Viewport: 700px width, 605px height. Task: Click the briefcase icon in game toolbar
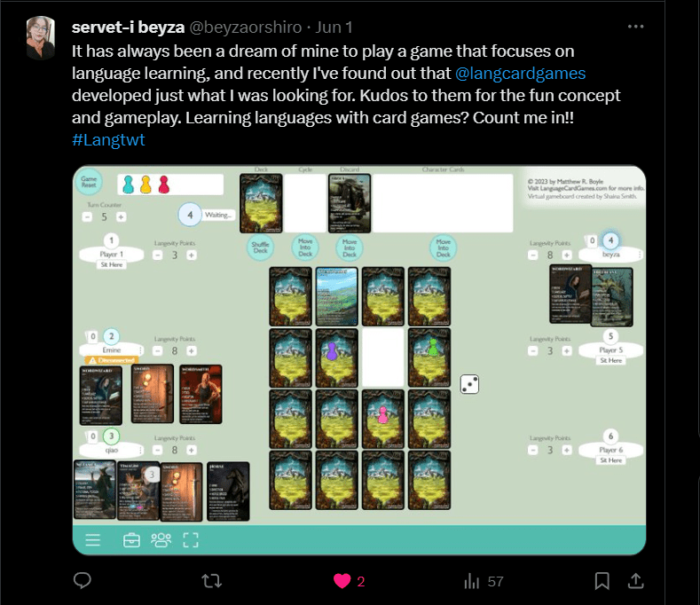(x=131, y=540)
